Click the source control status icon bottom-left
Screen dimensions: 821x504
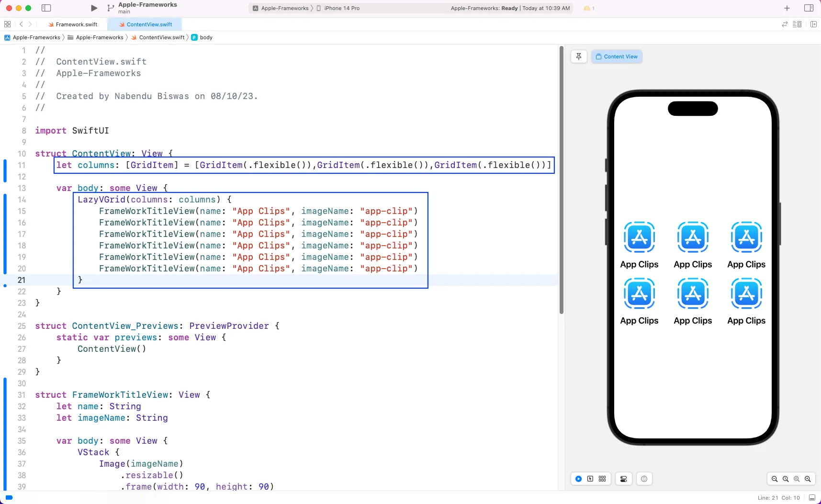(x=9, y=498)
